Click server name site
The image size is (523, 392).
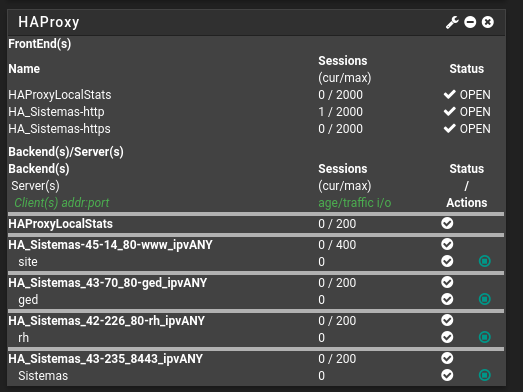(x=28, y=262)
